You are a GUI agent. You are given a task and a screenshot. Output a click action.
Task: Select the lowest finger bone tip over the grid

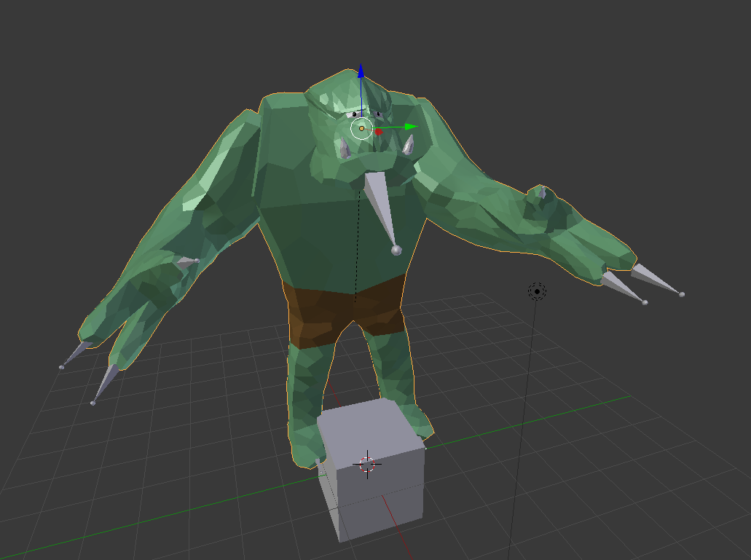pos(93,402)
